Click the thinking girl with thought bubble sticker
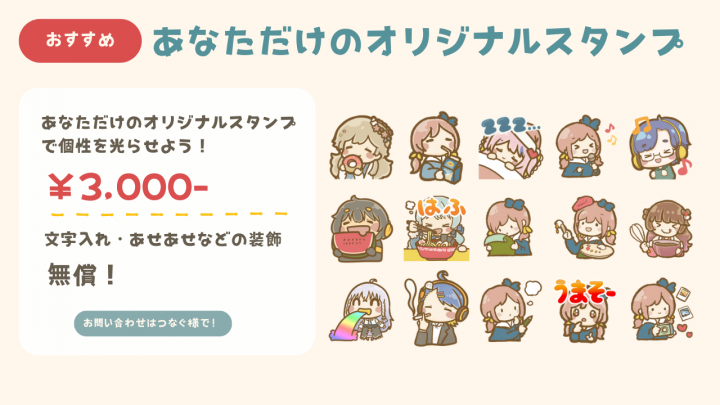The height and width of the screenshot is (405, 720). coord(511,310)
